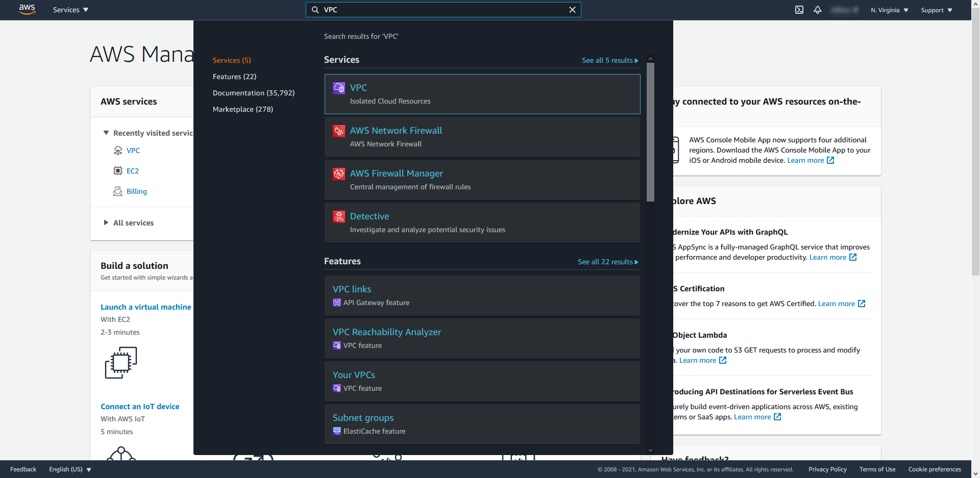Open the Services dropdown menu
This screenshot has width=980, height=478.
point(70,10)
